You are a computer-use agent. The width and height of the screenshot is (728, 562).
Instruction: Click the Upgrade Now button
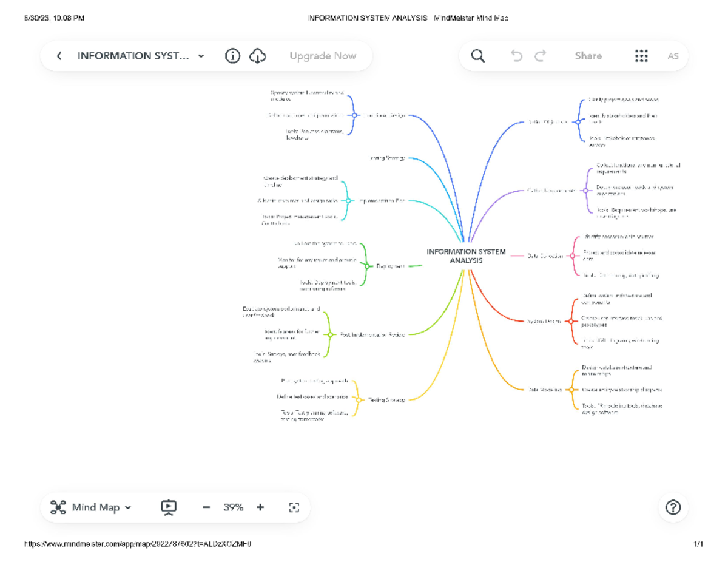coord(323,56)
